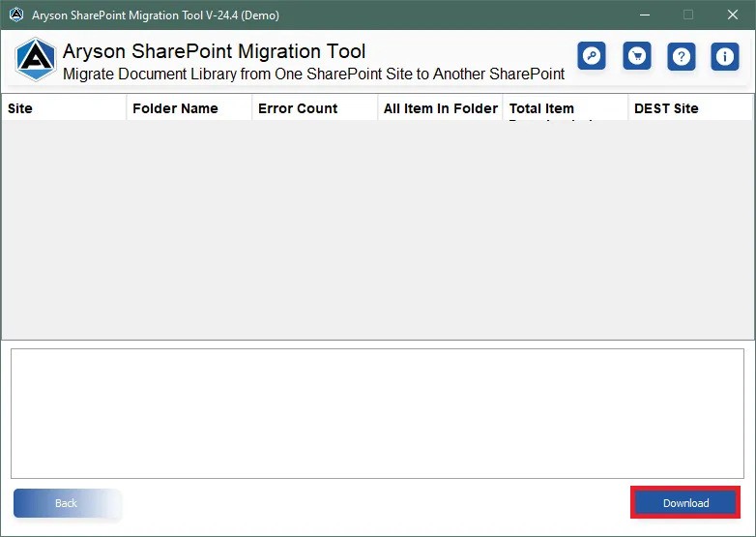756x537 pixels.
Task: Click the DEST Site column header
Action: pyautogui.click(x=689, y=108)
